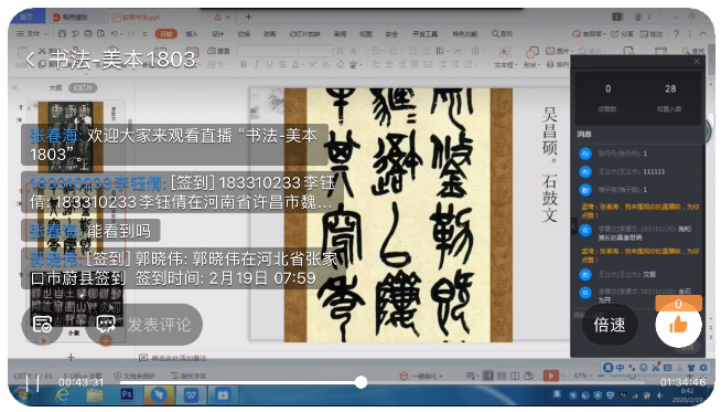The height and width of the screenshot is (412, 722).
Task: Open the font color dropdown arrow
Action: [301, 65]
